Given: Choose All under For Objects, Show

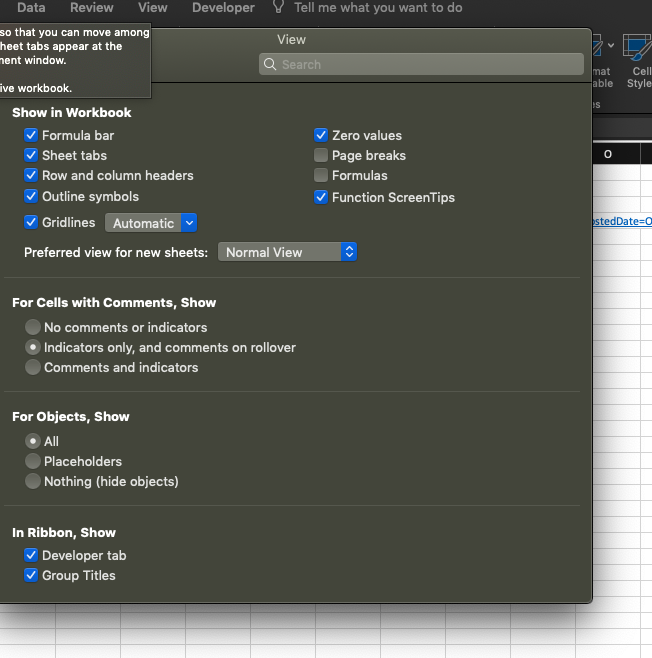Looking at the screenshot, I should click(x=33, y=441).
